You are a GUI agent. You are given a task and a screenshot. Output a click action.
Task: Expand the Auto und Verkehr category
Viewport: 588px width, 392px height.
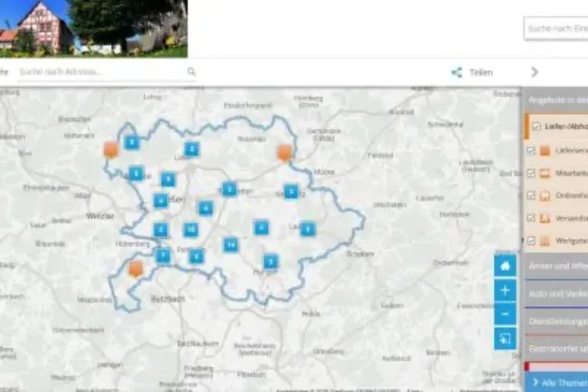pos(557,293)
